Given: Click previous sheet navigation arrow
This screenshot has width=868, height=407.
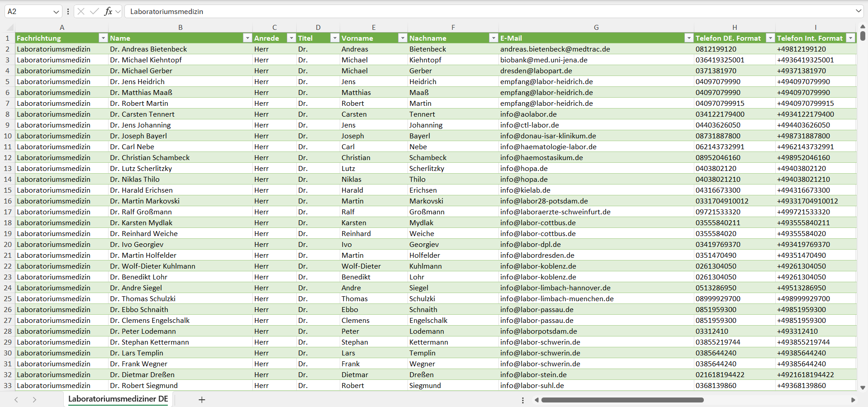Looking at the screenshot, I should pyautogui.click(x=16, y=400).
